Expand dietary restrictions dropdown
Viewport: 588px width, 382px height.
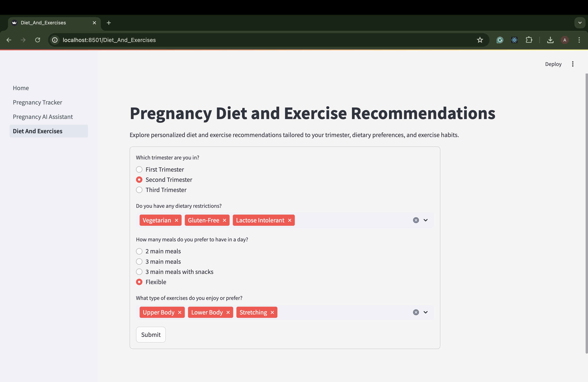click(x=425, y=220)
